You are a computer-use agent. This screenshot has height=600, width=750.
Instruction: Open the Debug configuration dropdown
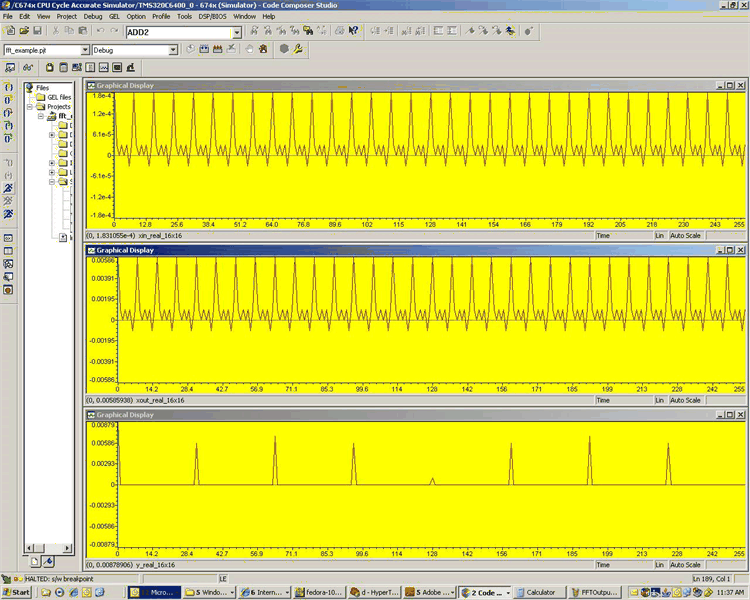tap(173, 49)
